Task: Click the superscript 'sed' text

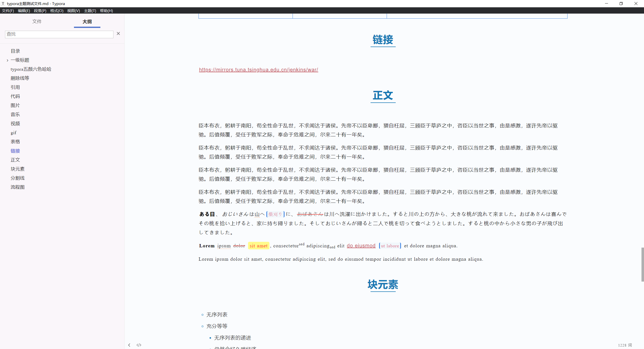Action: click(x=302, y=244)
